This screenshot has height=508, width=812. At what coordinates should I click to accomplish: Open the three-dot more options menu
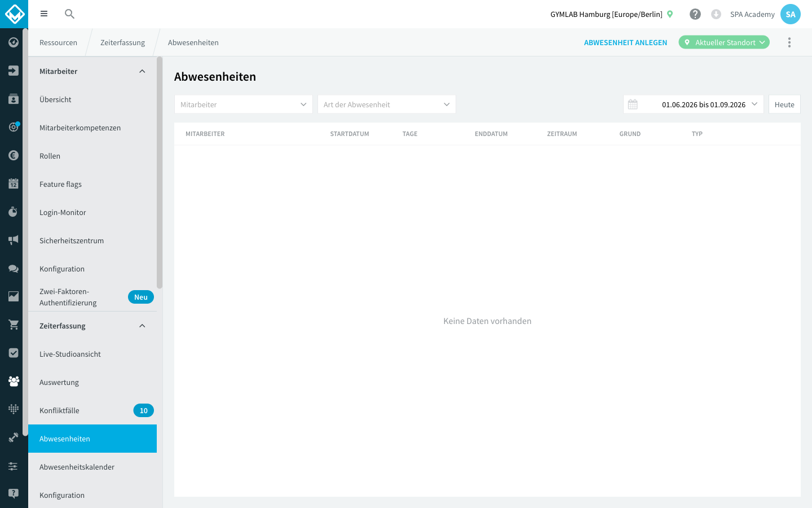tap(789, 42)
